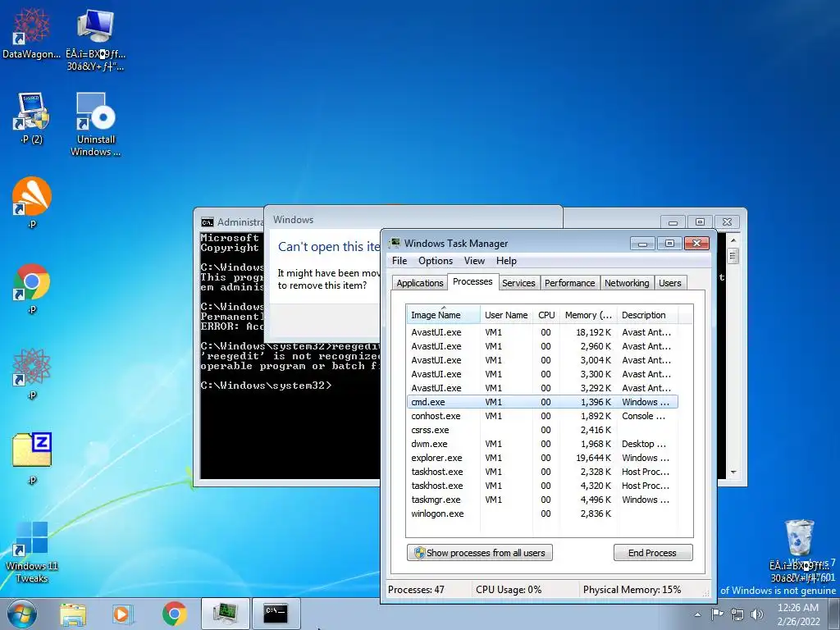
Task: Select the winlogon.exe process row
Action: [x=542, y=514]
